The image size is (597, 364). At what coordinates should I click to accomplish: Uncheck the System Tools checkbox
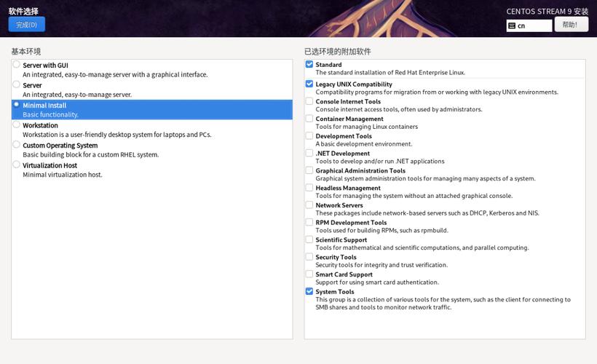[309, 292]
